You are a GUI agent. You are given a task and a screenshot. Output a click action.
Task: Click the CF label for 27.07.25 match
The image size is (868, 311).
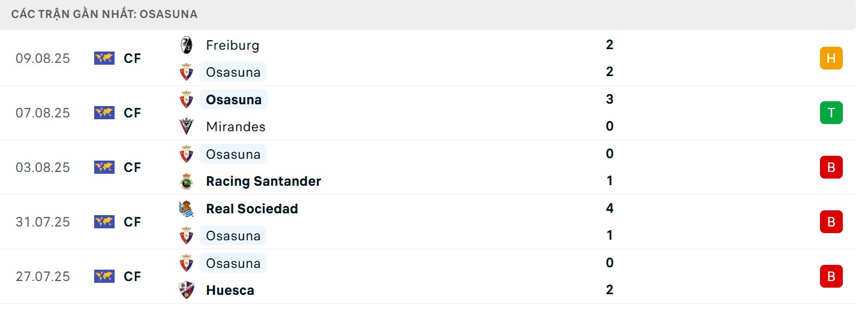(132, 276)
